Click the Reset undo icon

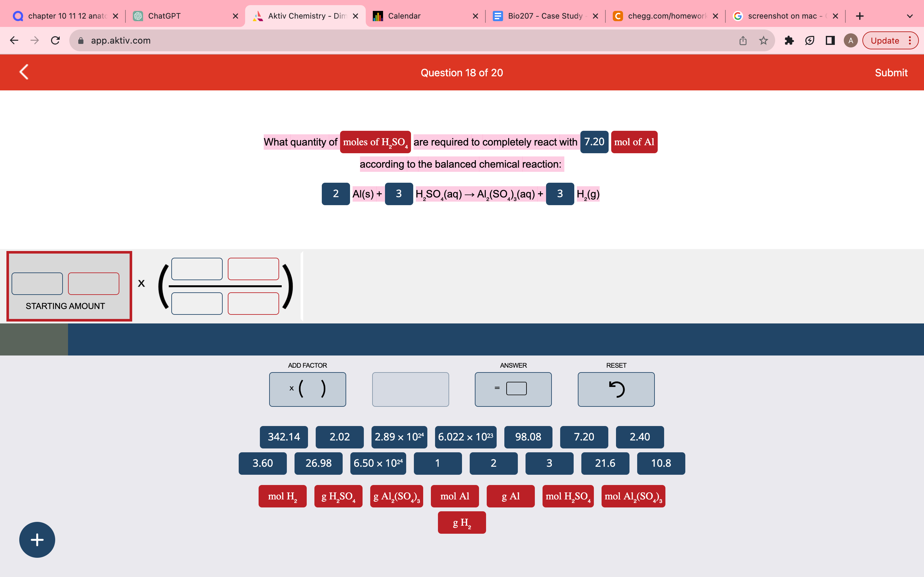[x=615, y=389]
